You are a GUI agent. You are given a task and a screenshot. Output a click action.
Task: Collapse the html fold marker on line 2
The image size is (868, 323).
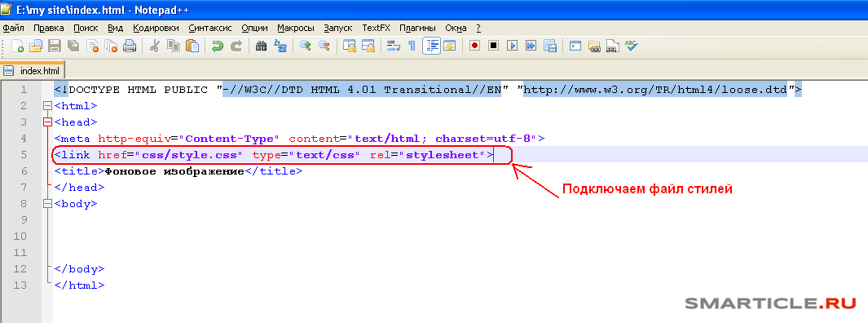46,106
